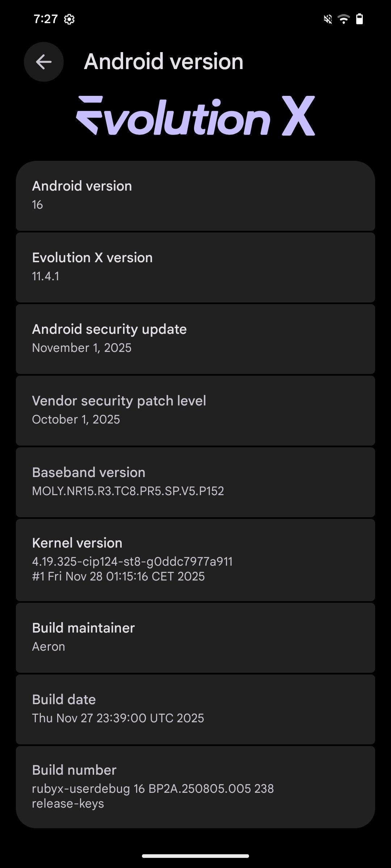
Task: Select Evolution X version 11.4.1 item
Action: 195,267
